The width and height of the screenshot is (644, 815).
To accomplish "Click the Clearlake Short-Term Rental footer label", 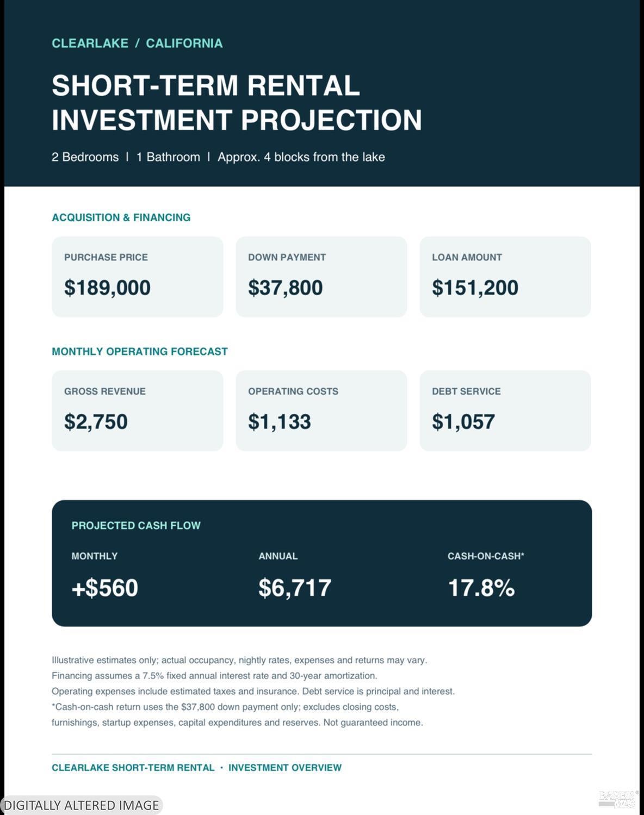I will [133, 768].
